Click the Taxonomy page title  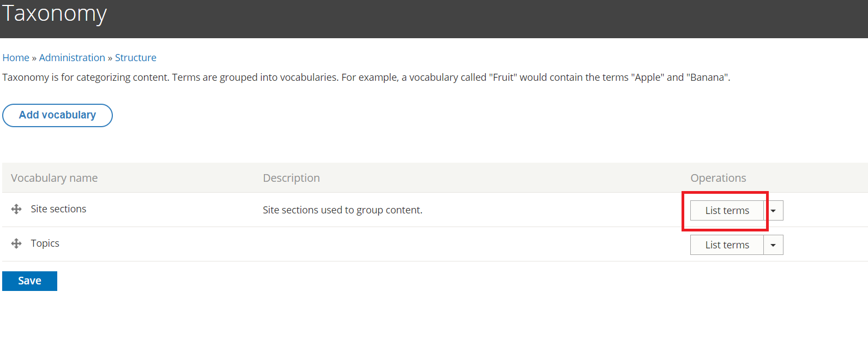[55, 14]
